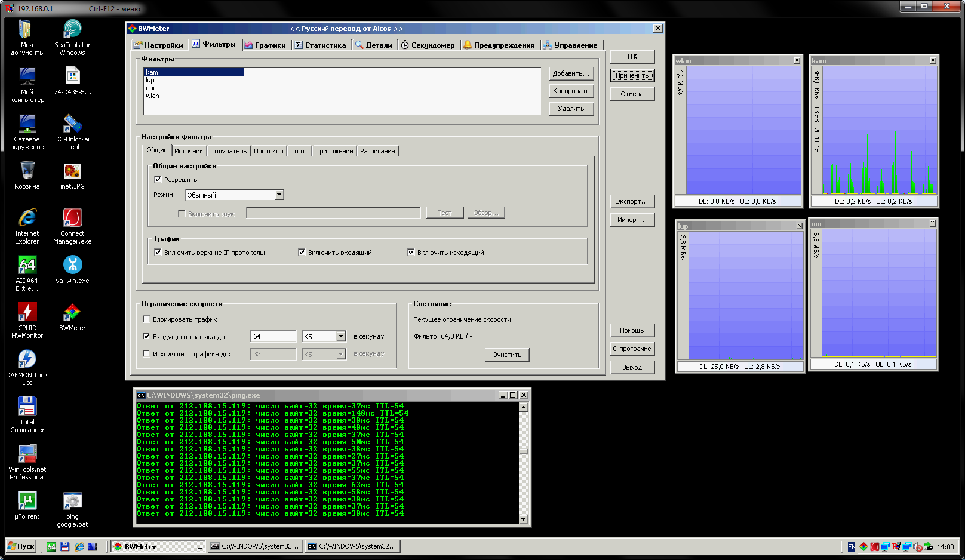This screenshot has width=965, height=560.
Task: Select the CPUID HWMonitor desktop icon
Action: pos(27,312)
